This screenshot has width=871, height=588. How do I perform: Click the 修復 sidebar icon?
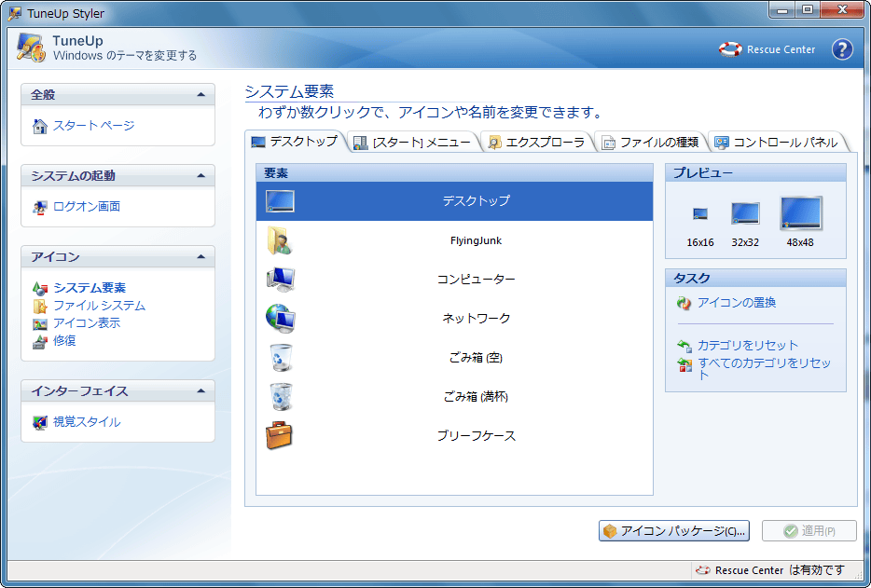39,341
